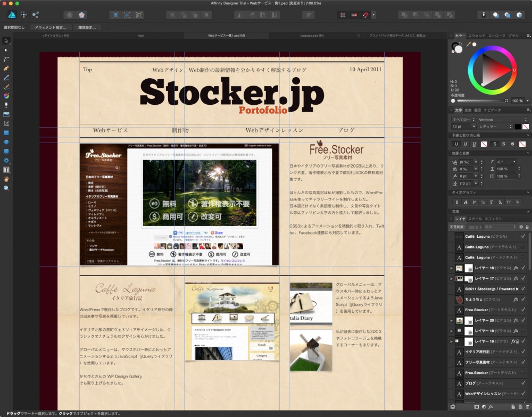Click the ドキュメント設定 button
Screen dimensions: 532x417
click(51, 27)
